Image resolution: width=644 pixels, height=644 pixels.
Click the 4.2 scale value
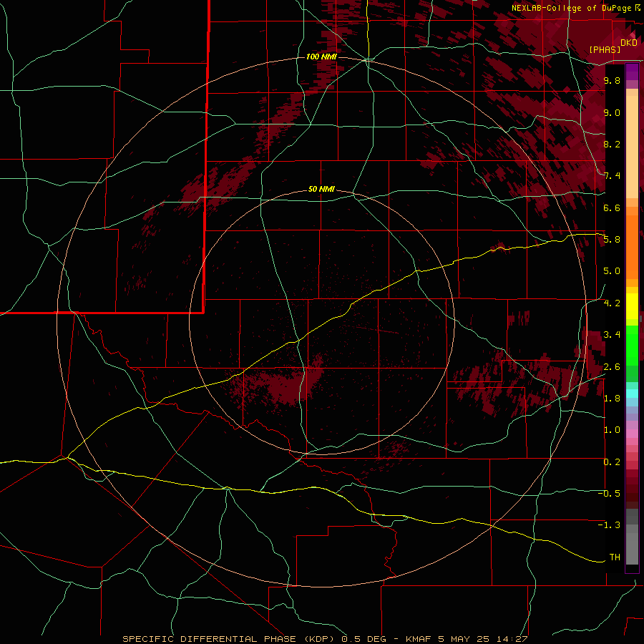tap(612, 303)
